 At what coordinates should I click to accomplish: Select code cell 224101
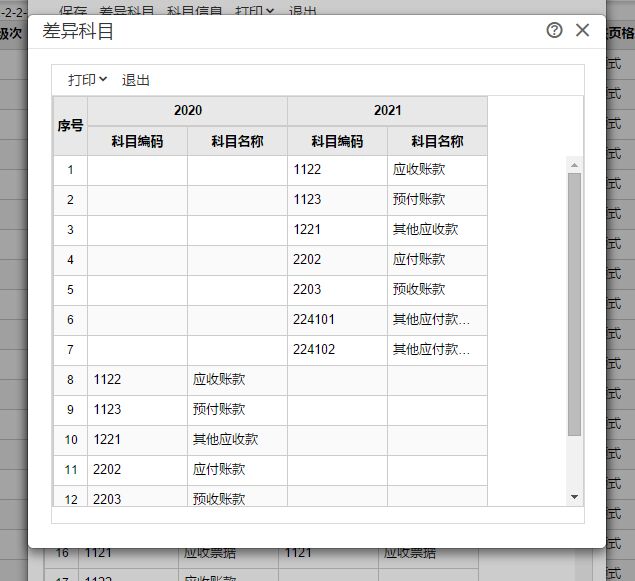tap(337, 320)
